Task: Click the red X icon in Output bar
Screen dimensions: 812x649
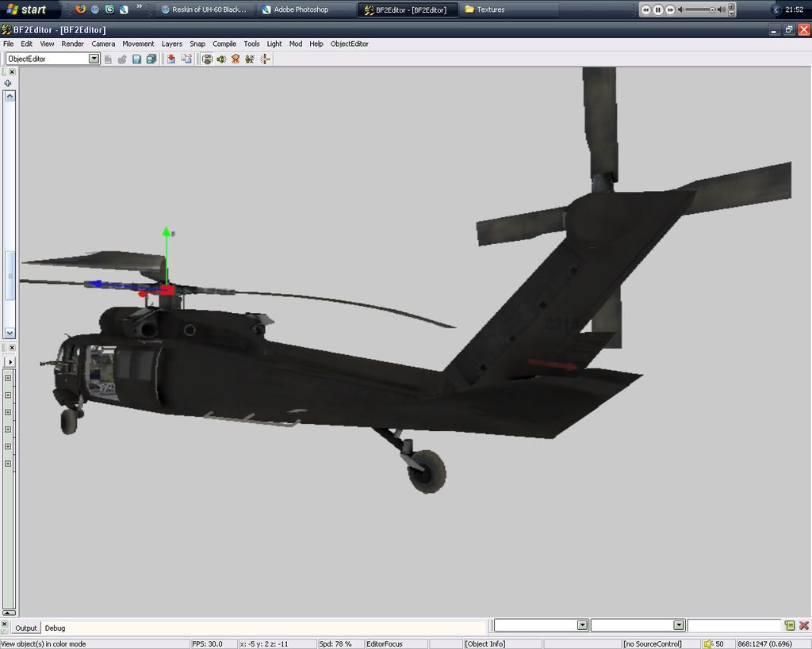Action: point(803,625)
